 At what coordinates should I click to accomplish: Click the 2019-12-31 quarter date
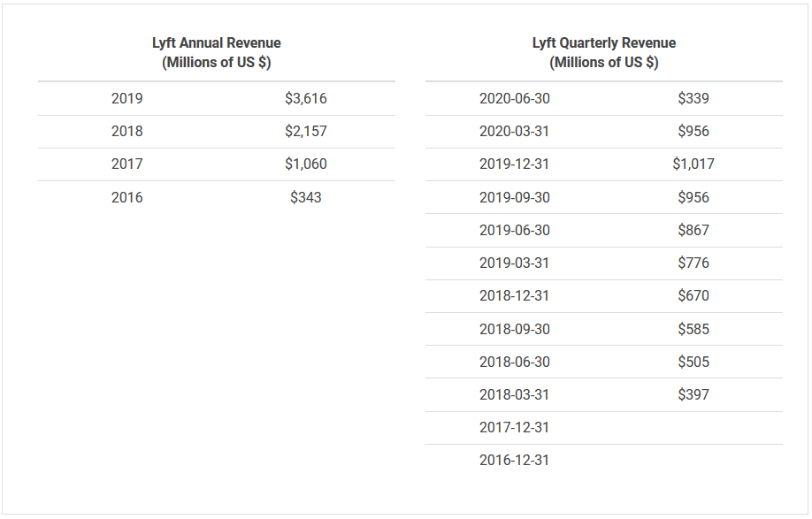click(x=514, y=164)
